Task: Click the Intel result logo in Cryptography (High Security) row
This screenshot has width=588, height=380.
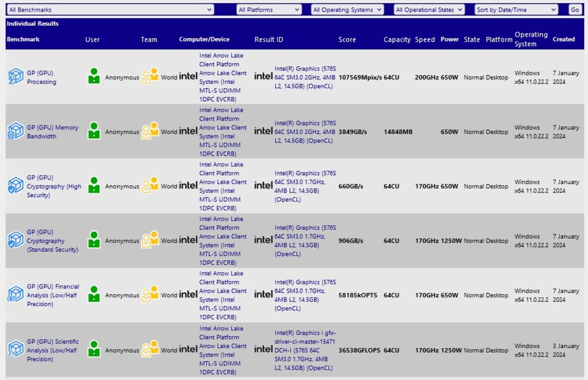Action: [263, 185]
